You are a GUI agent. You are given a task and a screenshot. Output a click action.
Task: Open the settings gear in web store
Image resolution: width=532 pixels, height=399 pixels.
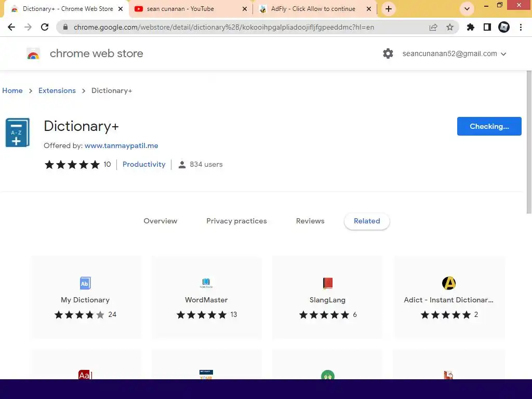pos(388,54)
